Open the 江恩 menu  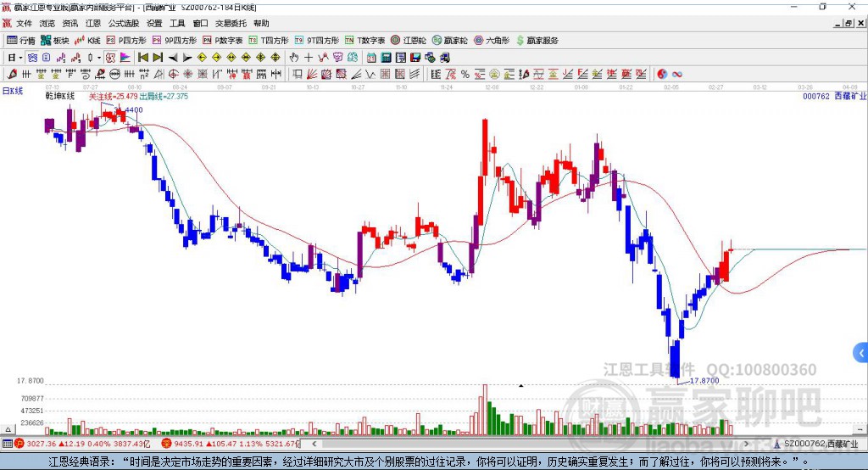93,23
